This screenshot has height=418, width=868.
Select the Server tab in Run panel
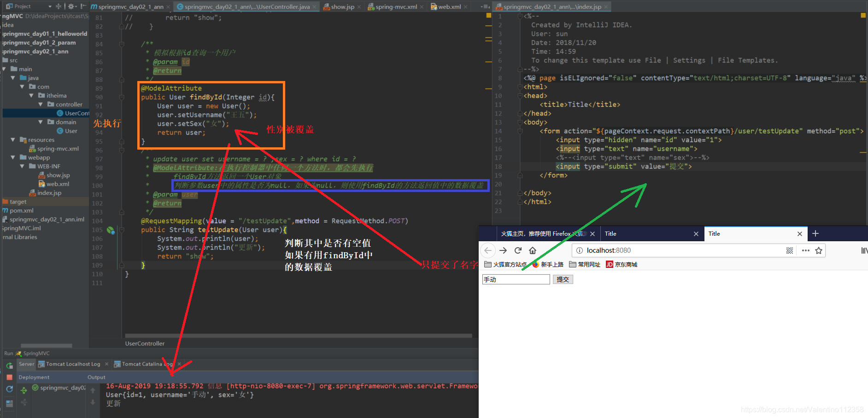click(27, 364)
